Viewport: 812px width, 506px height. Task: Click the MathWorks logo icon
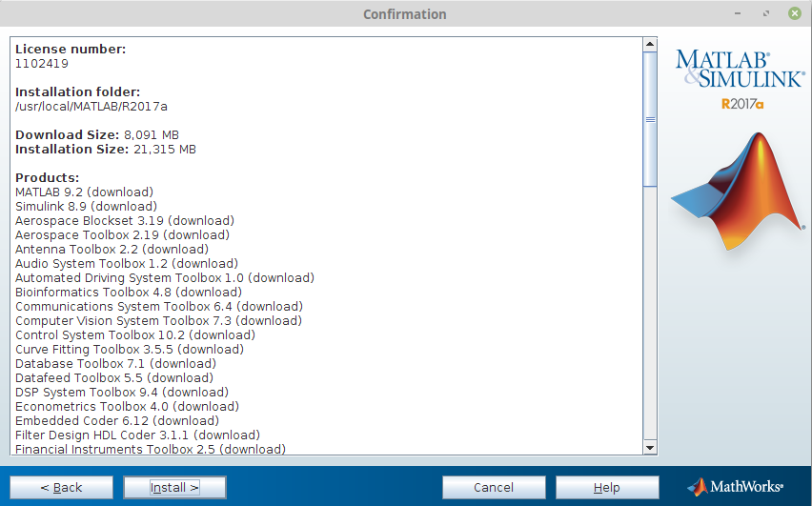point(697,486)
